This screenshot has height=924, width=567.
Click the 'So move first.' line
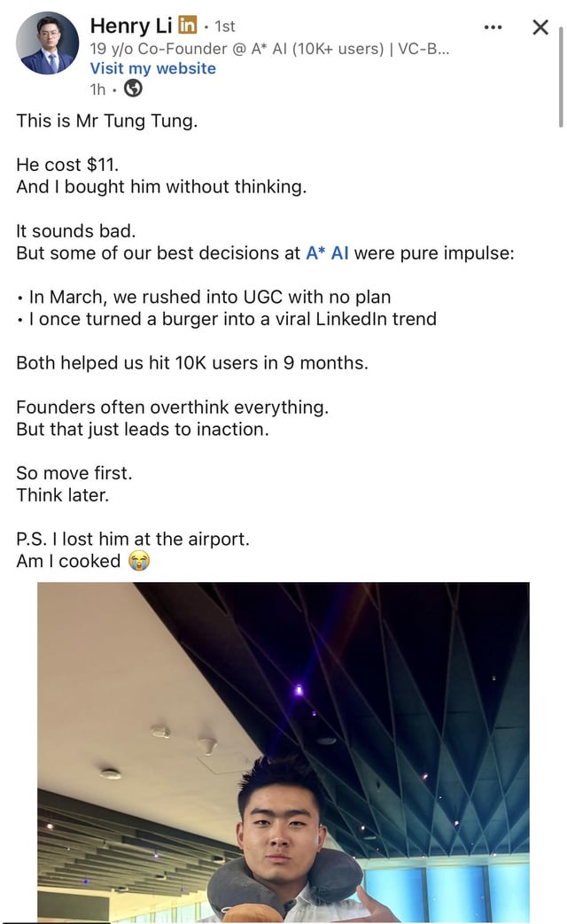[74, 472]
